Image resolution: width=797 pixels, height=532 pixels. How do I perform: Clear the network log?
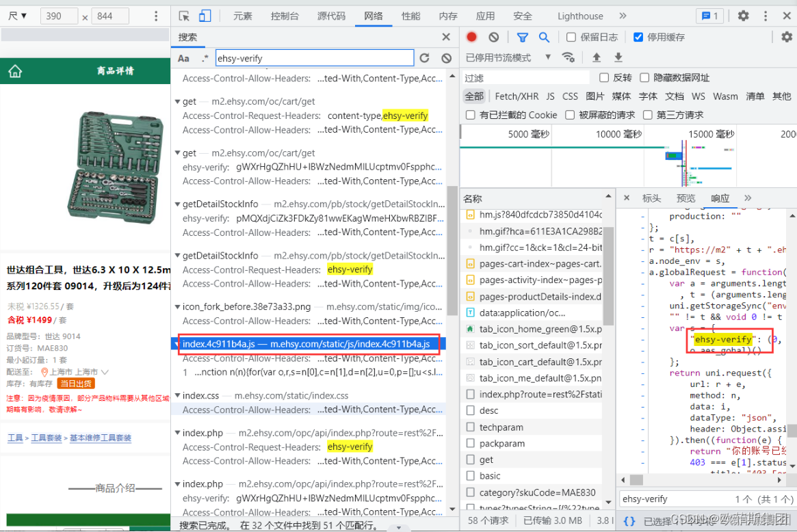[493, 37]
